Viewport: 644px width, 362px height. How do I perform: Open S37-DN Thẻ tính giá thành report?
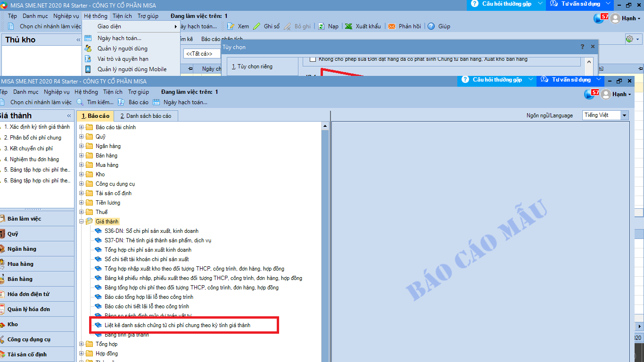[158, 240]
